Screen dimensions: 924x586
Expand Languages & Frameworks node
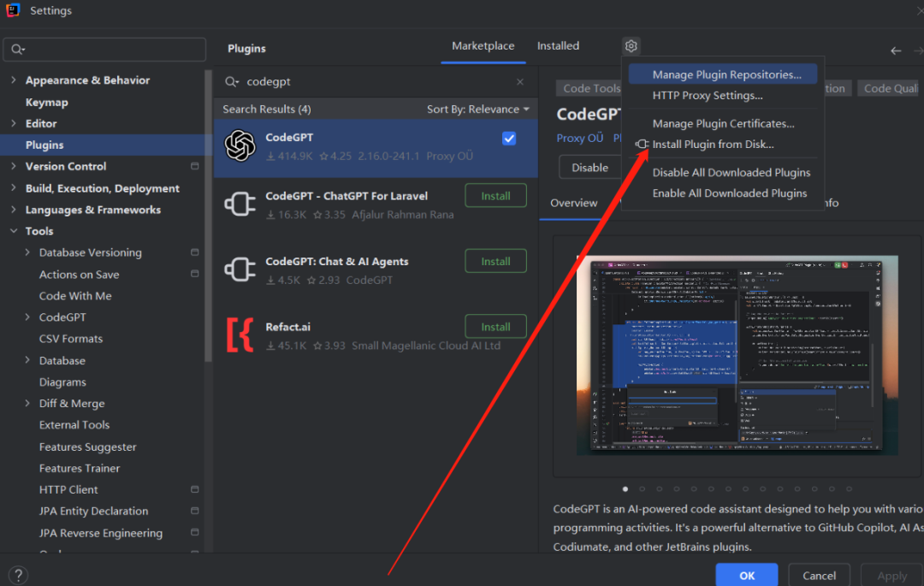tap(14, 210)
